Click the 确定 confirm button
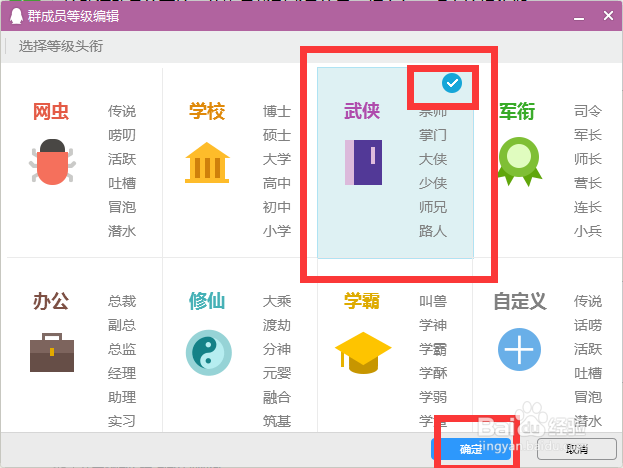The width and height of the screenshot is (623, 468). (471, 449)
